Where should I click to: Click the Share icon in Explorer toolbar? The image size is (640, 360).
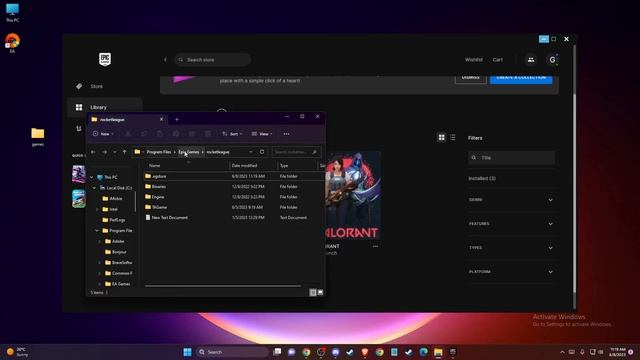point(192,134)
